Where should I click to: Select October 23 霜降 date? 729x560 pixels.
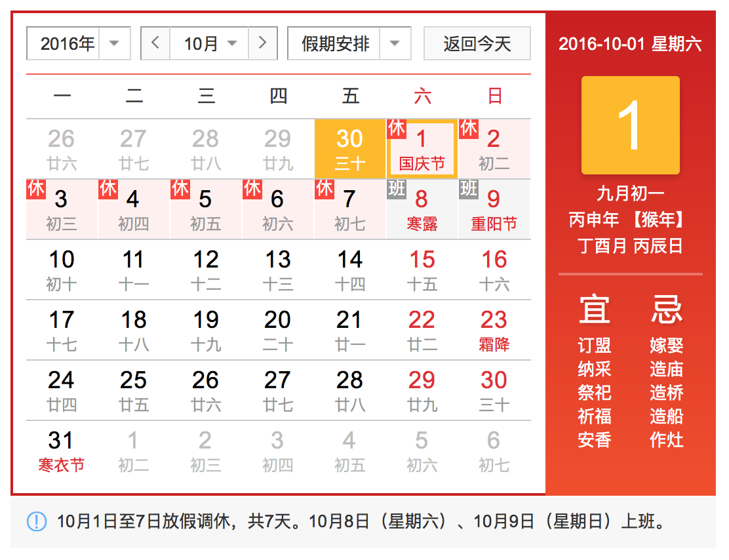click(x=494, y=330)
